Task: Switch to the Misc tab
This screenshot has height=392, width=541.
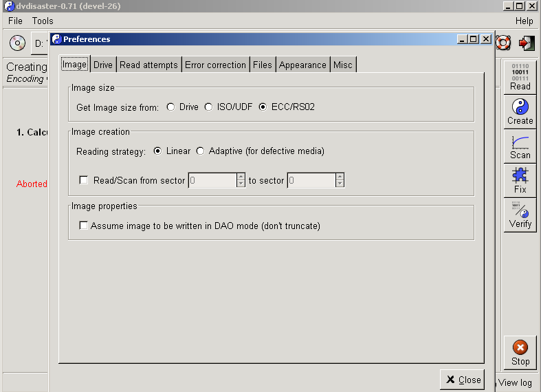Action: [343, 65]
